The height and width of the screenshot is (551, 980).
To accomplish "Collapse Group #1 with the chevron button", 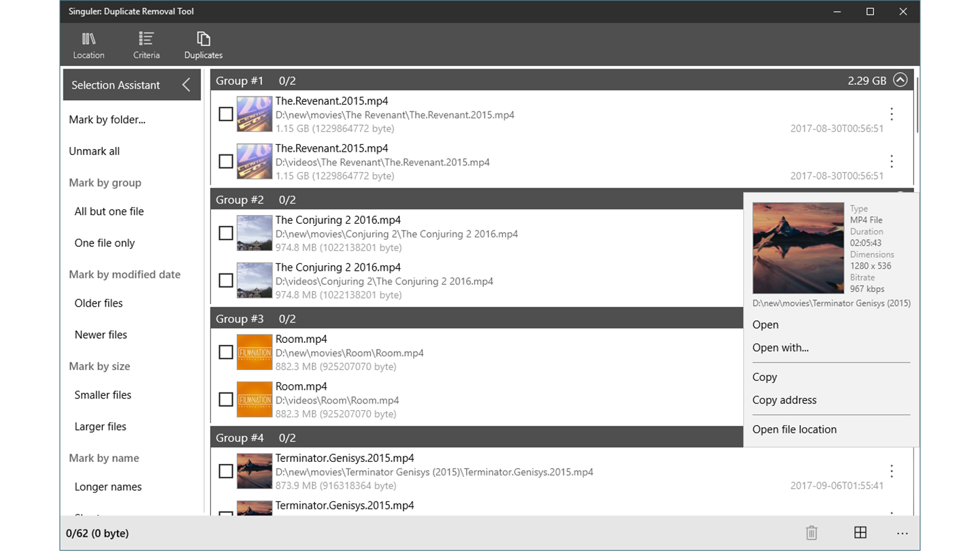I will 900,80.
